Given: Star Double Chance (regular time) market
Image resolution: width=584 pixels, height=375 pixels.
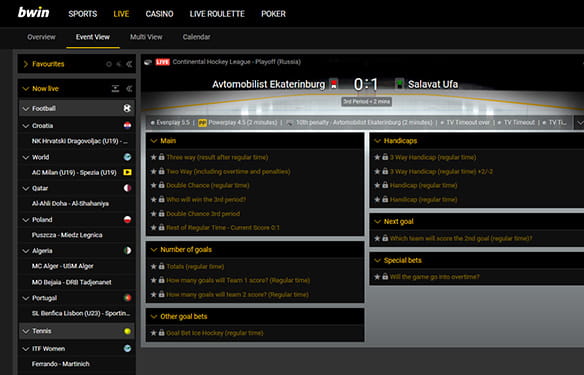Looking at the screenshot, I should point(153,185).
